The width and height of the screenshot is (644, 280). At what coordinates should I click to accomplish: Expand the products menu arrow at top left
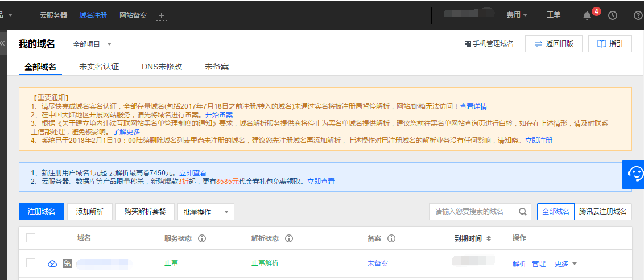pyautogui.click(x=10, y=15)
